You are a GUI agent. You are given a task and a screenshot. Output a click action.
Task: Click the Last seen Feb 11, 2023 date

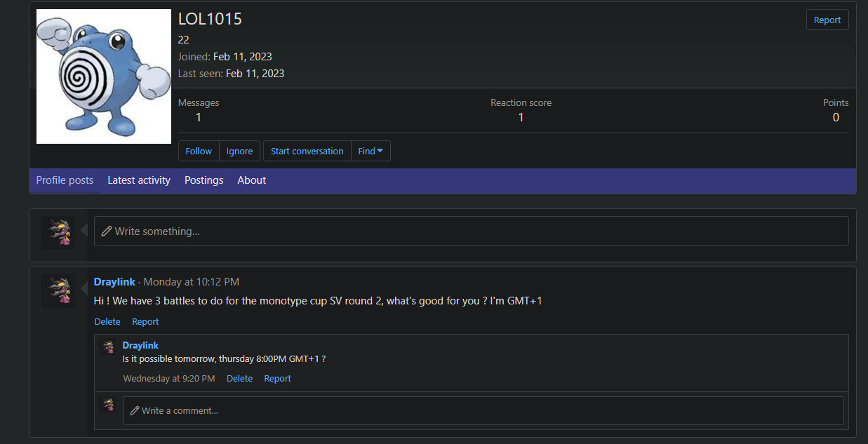pos(255,73)
